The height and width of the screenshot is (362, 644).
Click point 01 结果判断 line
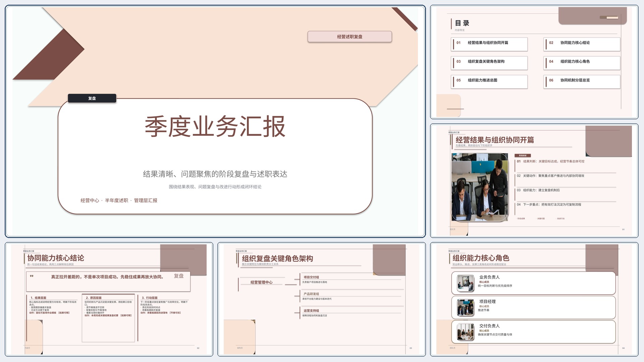(x=550, y=161)
